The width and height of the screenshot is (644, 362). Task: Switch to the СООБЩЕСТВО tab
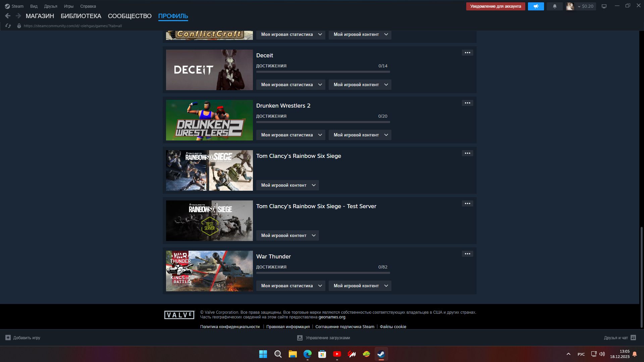pyautogui.click(x=130, y=16)
